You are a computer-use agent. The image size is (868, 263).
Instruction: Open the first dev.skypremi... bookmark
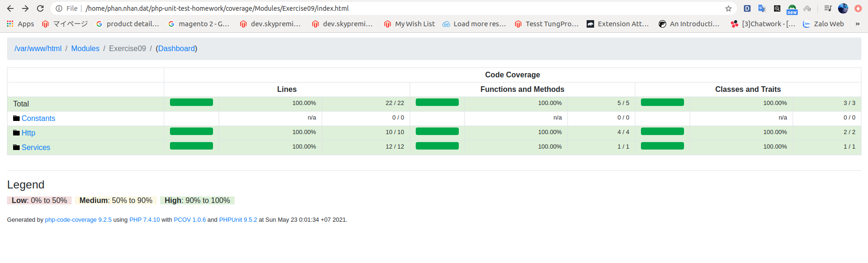tap(270, 24)
